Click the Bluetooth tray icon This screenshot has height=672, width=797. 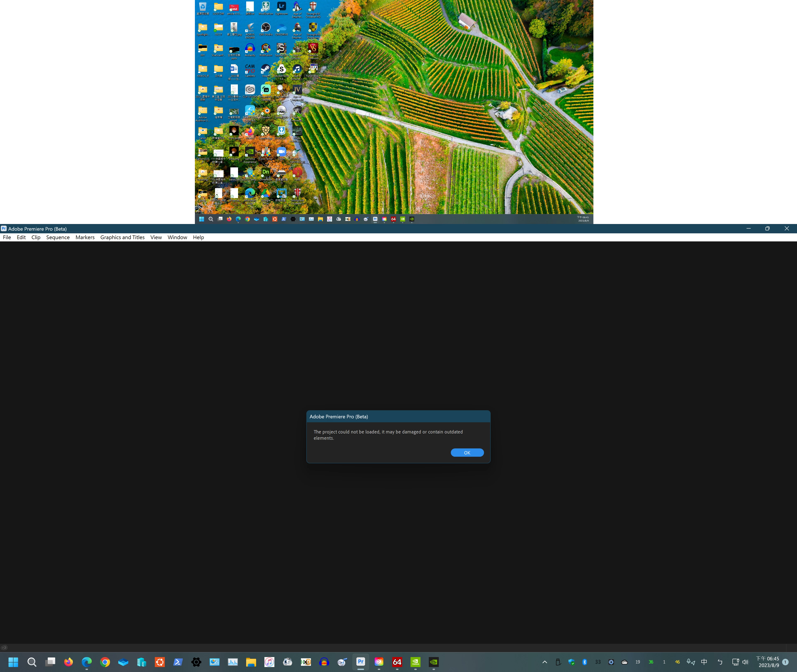(x=585, y=662)
